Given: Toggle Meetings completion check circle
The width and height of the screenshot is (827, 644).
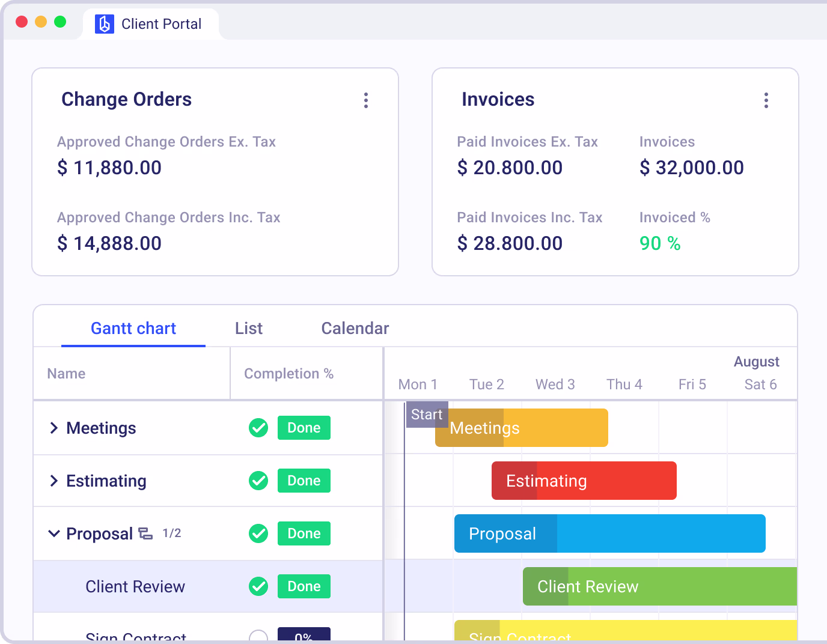Looking at the screenshot, I should [x=258, y=428].
